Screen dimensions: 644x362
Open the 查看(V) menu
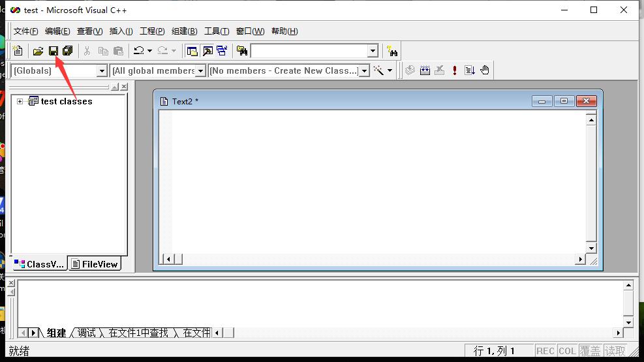click(x=89, y=31)
